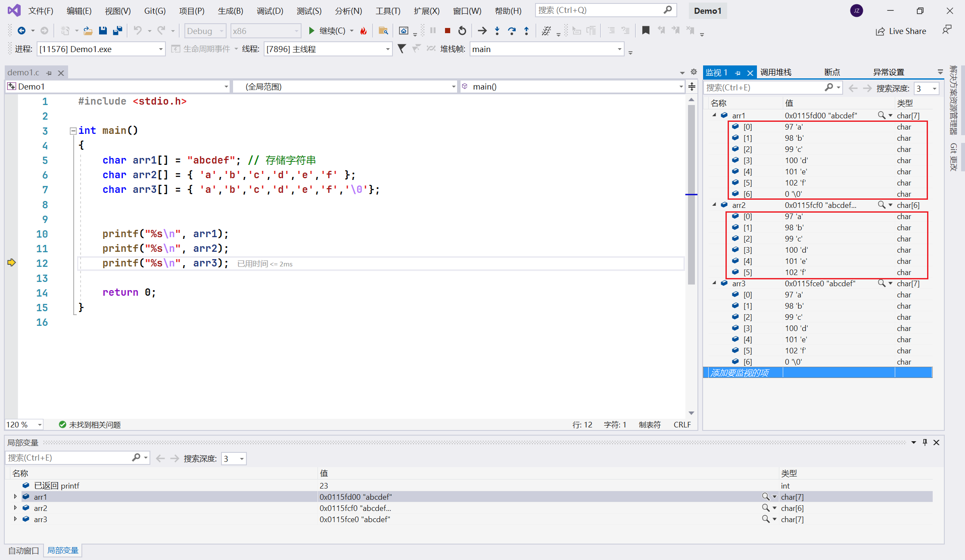Click the Step Into arrow icon

pyautogui.click(x=497, y=31)
